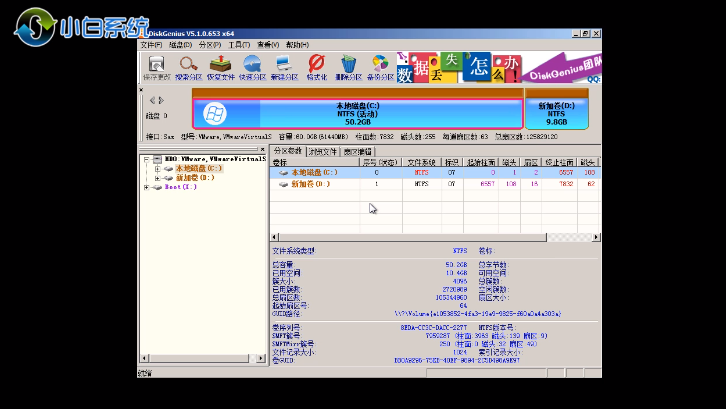726x409 pixels.
Task: Expand the 本地磁盘(C:) node in the tree
Action: click(157, 168)
